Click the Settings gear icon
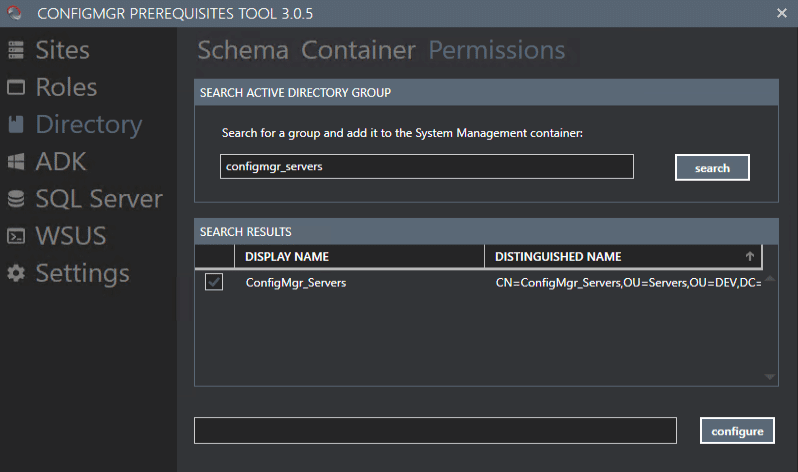Viewport: 798px width, 472px height. pyautogui.click(x=16, y=273)
